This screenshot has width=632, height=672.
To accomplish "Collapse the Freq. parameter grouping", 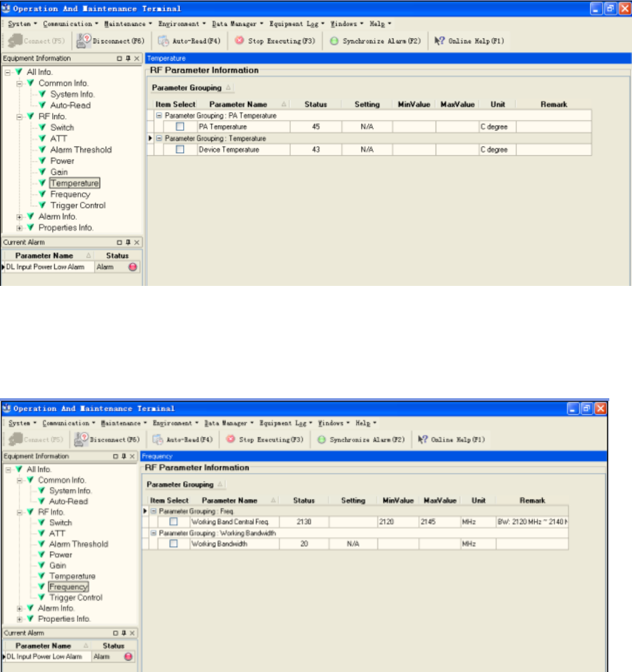I will point(154,511).
